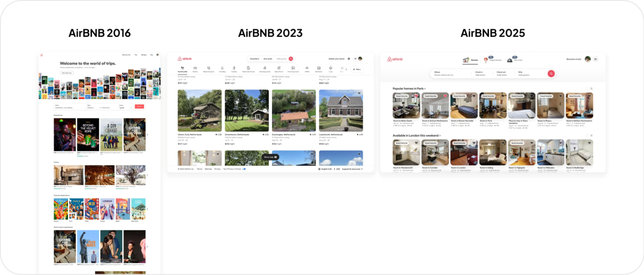Open the hamburger menu in AirBnB 2025
This screenshot has height=275, width=644.
596,59
